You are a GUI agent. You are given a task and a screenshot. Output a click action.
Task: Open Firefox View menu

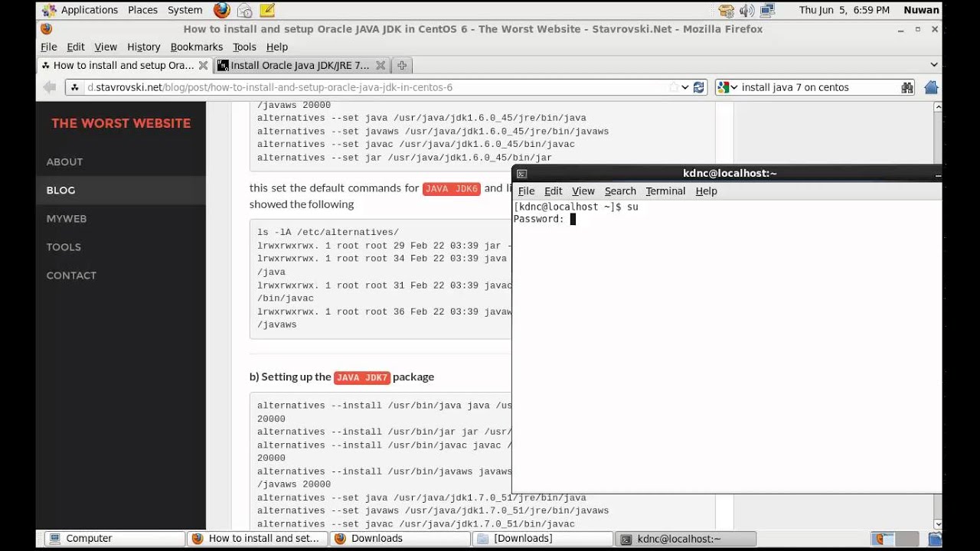tap(106, 47)
